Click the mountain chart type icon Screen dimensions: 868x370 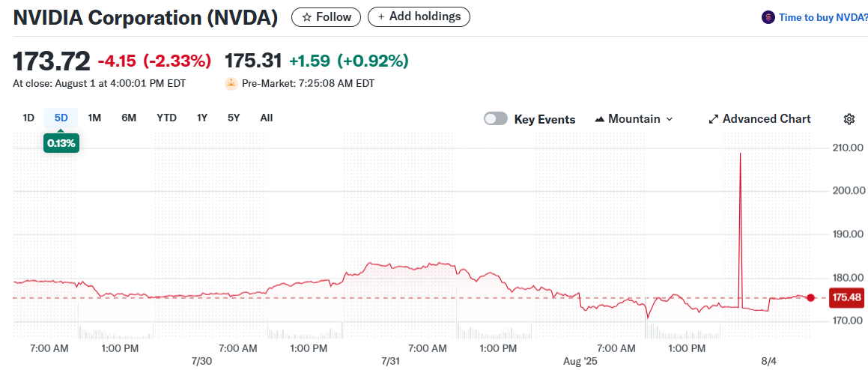point(600,119)
